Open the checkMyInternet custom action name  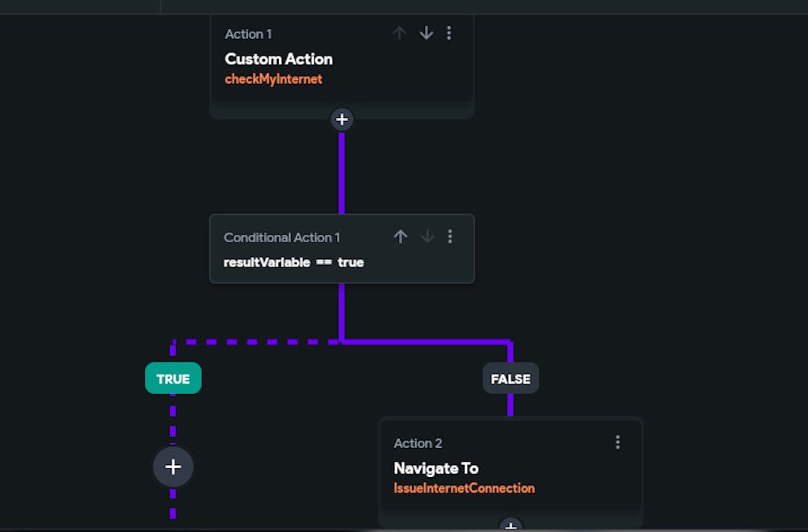pos(273,79)
